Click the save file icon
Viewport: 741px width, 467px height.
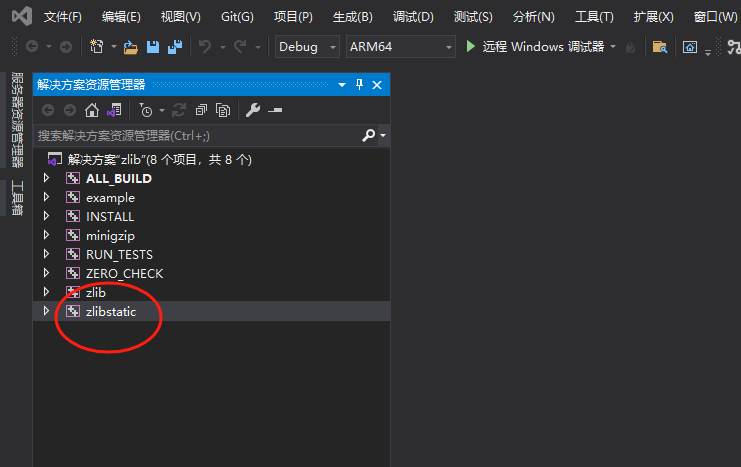click(x=153, y=47)
